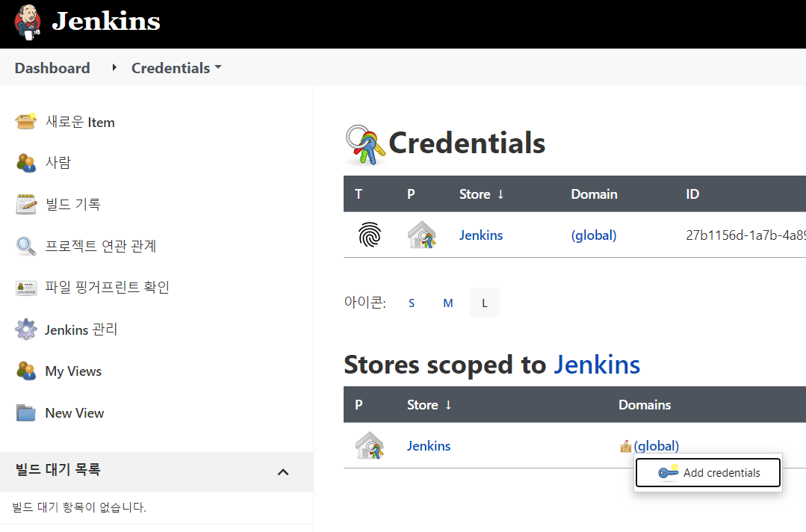Open Jenkins store link in Stores table
The width and height of the screenshot is (806, 532).
pos(429,445)
